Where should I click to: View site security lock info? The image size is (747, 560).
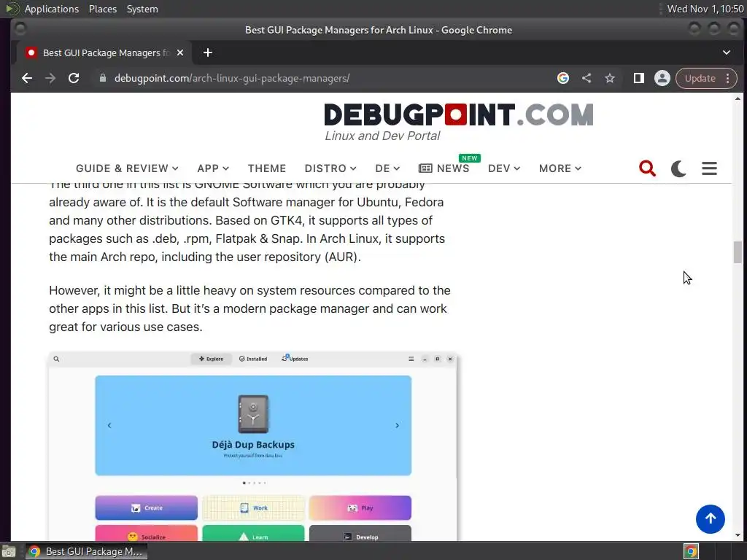102,78
